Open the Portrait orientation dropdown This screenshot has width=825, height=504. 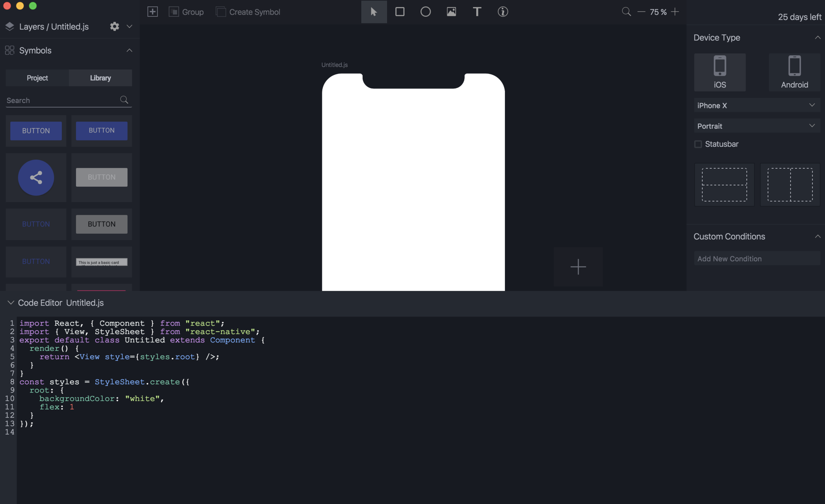pos(756,126)
